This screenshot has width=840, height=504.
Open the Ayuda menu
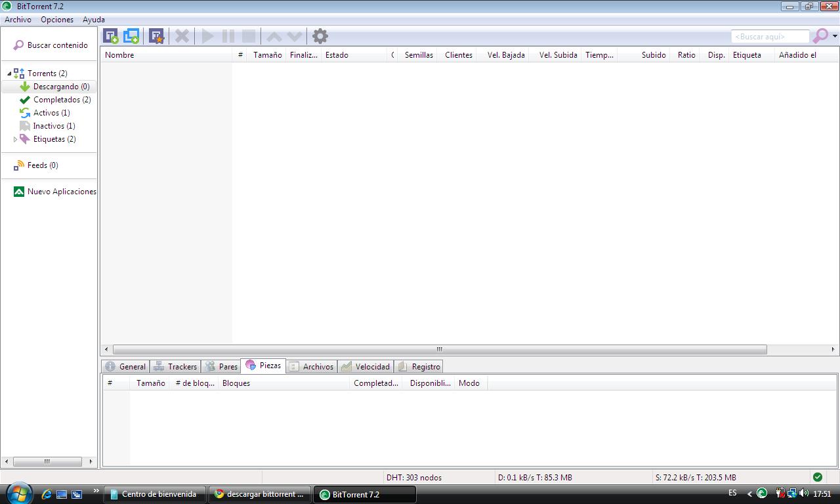(x=94, y=20)
